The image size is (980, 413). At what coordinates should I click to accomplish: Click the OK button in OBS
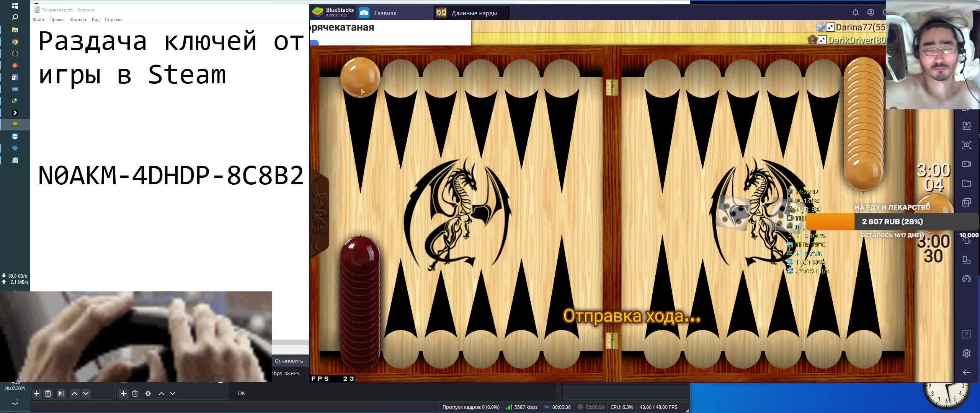click(241, 393)
